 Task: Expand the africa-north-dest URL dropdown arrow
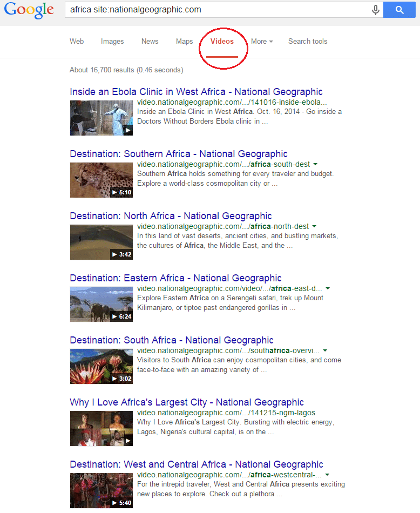314,226
